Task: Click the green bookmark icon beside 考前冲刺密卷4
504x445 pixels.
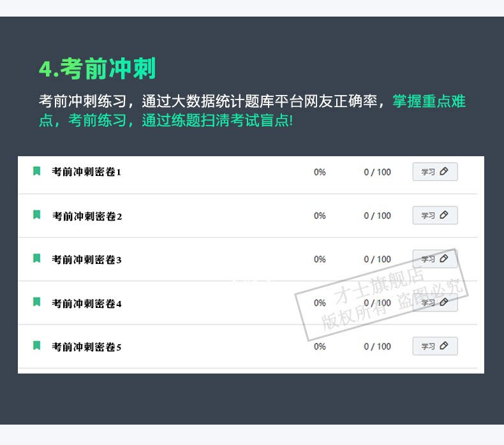Action: [37, 302]
